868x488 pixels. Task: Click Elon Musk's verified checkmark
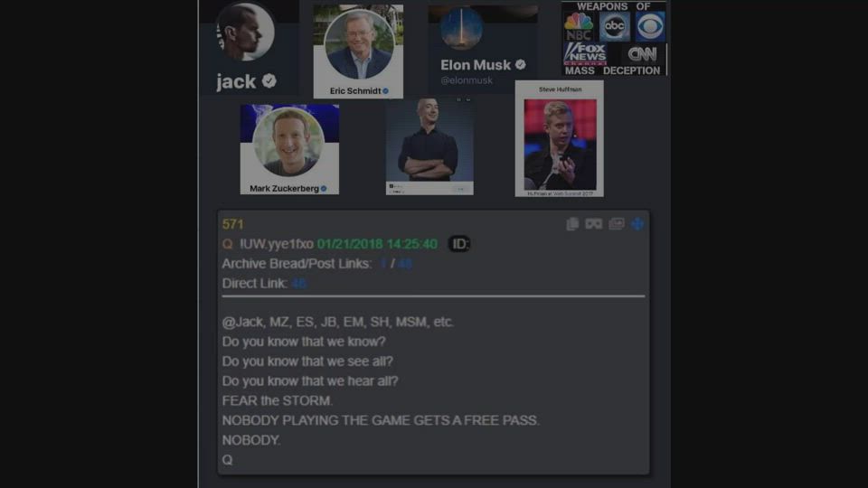(x=521, y=65)
